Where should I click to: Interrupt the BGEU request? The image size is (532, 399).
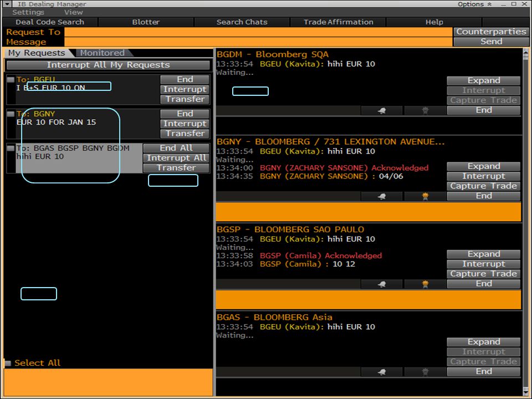tap(185, 89)
